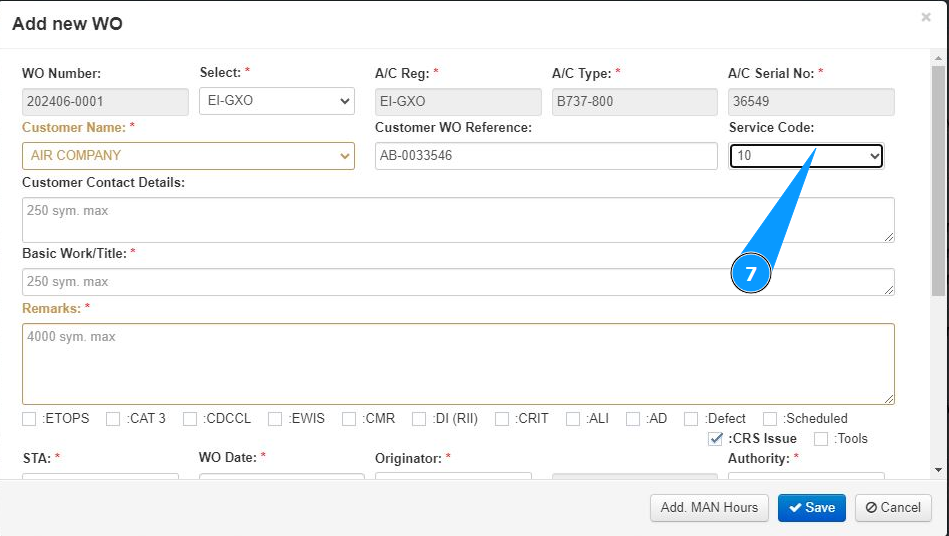Enable the Tools checkbox
Image resolution: width=949 pixels, height=536 pixels.
tap(821, 439)
